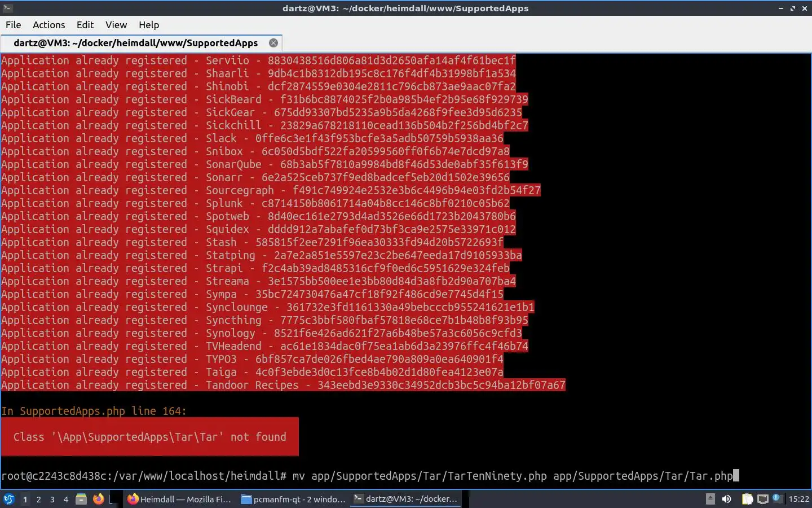
Task: Switch to Heimdall Mozilla Firefox window in taskbar
Action: (180, 499)
